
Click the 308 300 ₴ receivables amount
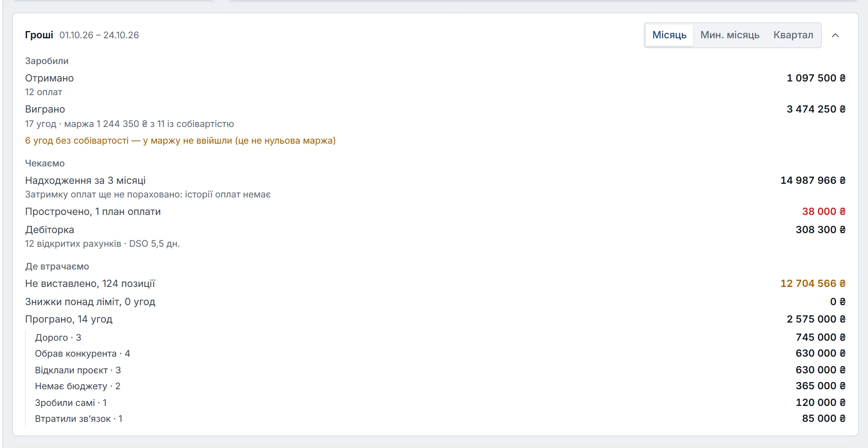pos(821,230)
